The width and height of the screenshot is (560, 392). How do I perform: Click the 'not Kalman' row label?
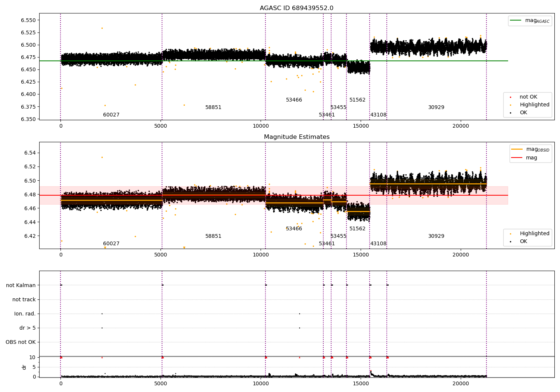coord(21,285)
